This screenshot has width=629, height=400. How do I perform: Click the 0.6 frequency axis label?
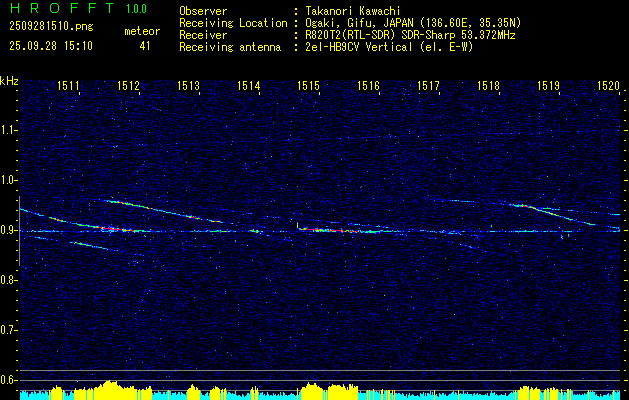(8, 380)
